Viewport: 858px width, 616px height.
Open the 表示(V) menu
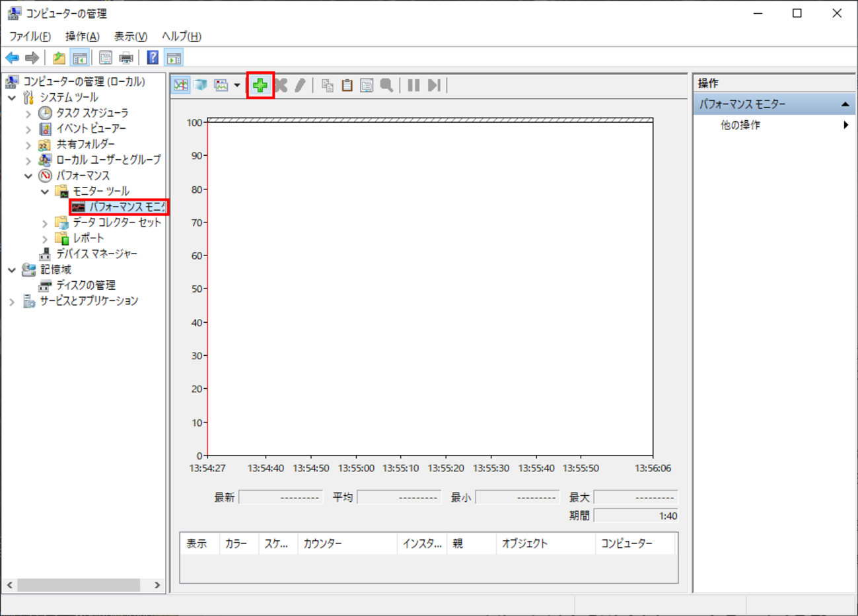click(131, 36)
